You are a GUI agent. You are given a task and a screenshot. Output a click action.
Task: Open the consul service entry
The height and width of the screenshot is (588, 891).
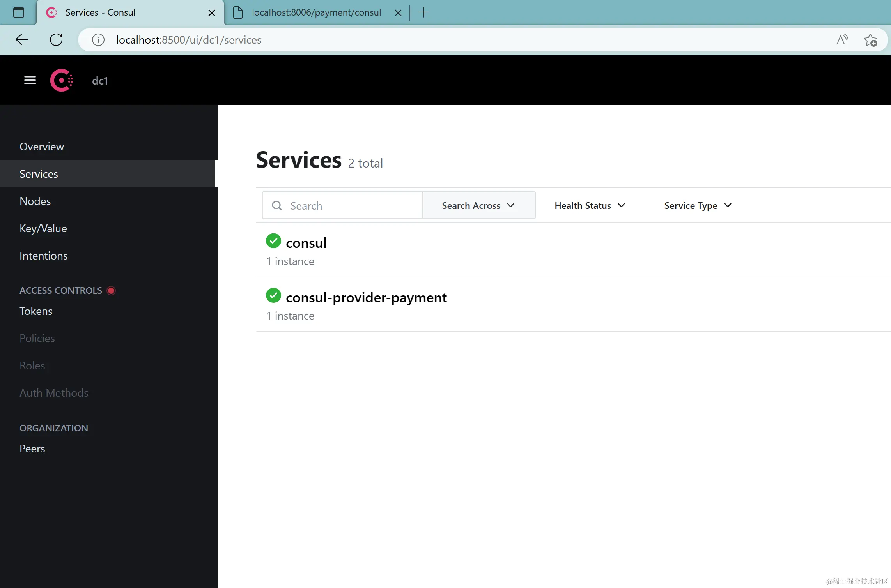[x=306, y=243]
